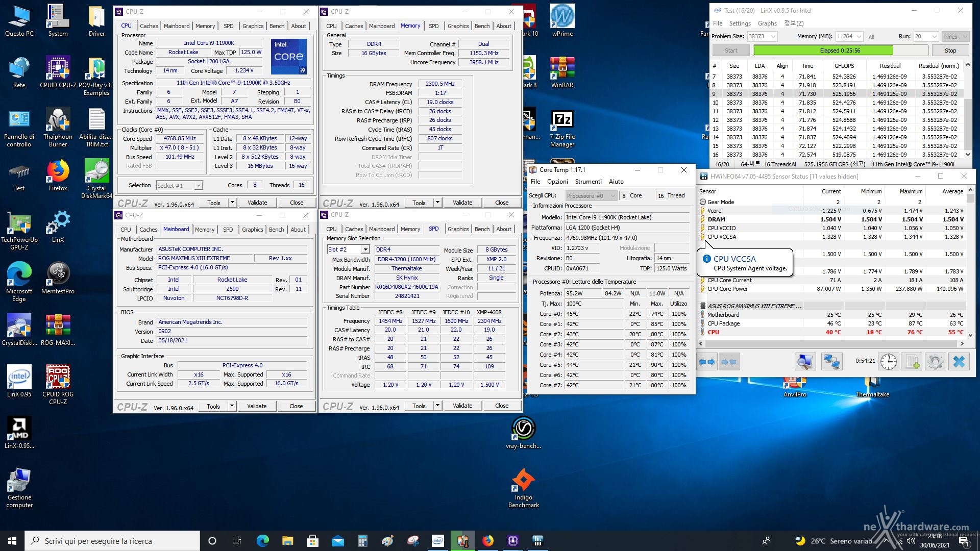Click Validate in the CPU-Z CPU window
980x551 pixels.
pos(257,203)
